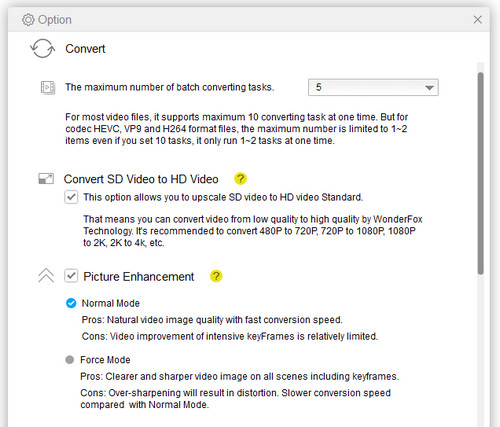
Task: Click the Convert section heading
Action: [85, 49]
